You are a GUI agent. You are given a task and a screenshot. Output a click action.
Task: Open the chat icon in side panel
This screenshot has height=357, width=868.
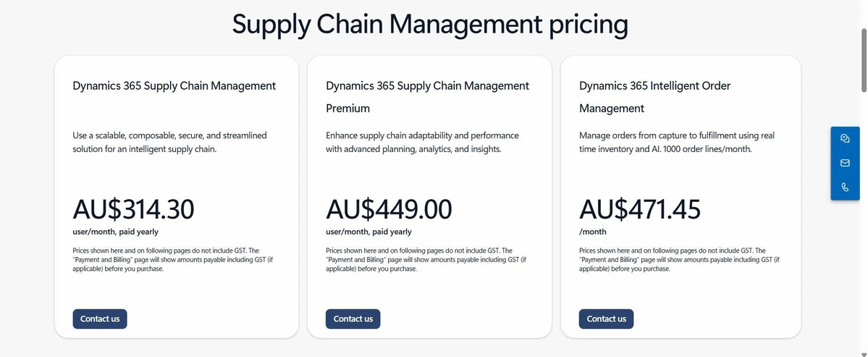[845, 139]
